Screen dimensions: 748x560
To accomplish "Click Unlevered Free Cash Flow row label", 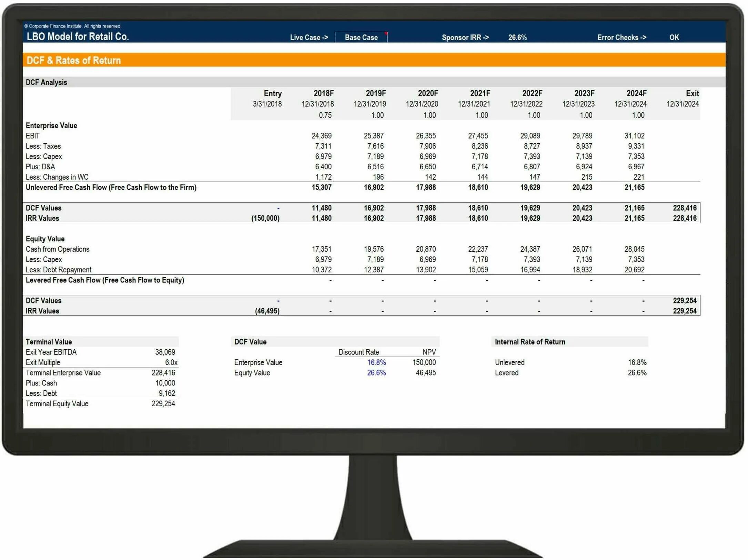I will [111, 188].
